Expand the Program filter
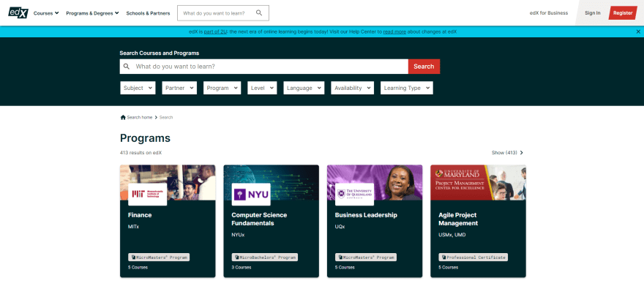The image size is (644, 286). (222, 88)
